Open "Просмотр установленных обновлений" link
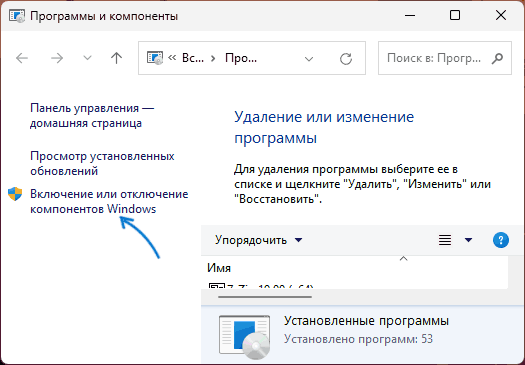The width and height of the screenshot is (525, 365). click(102, 163)
